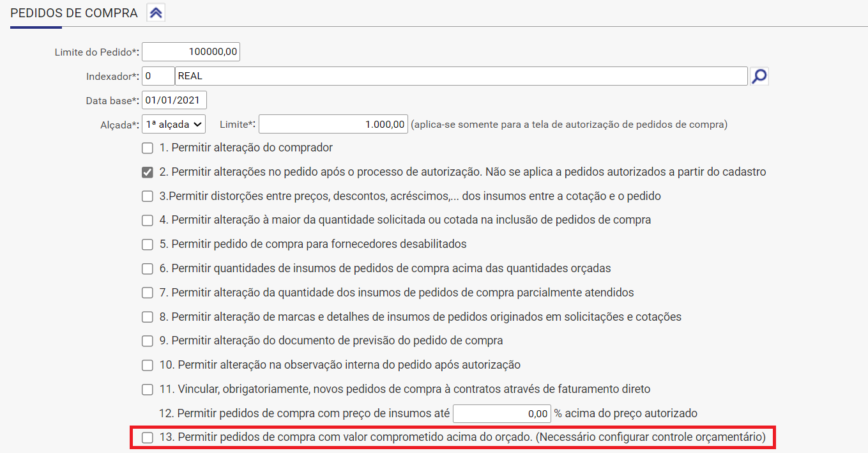
Task: Enable option 9 documento de previsão
Action: click(x=148, y=341)
